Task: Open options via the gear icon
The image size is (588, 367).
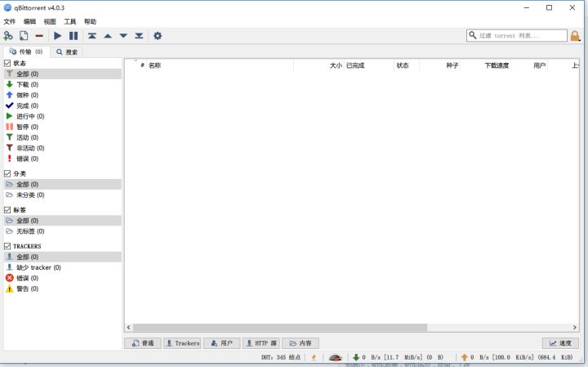Action: [158, 36]
